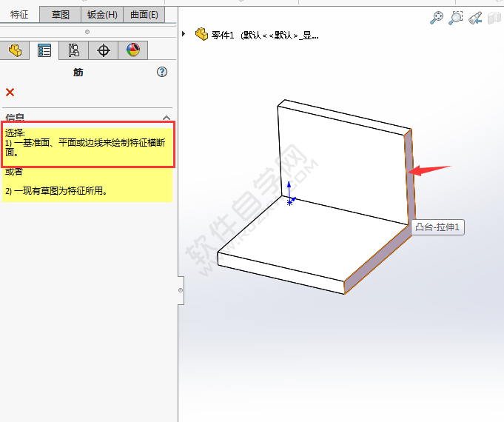Click the 选择: instruction text
Screen dimensions: 504x422
tap(15, 133)
